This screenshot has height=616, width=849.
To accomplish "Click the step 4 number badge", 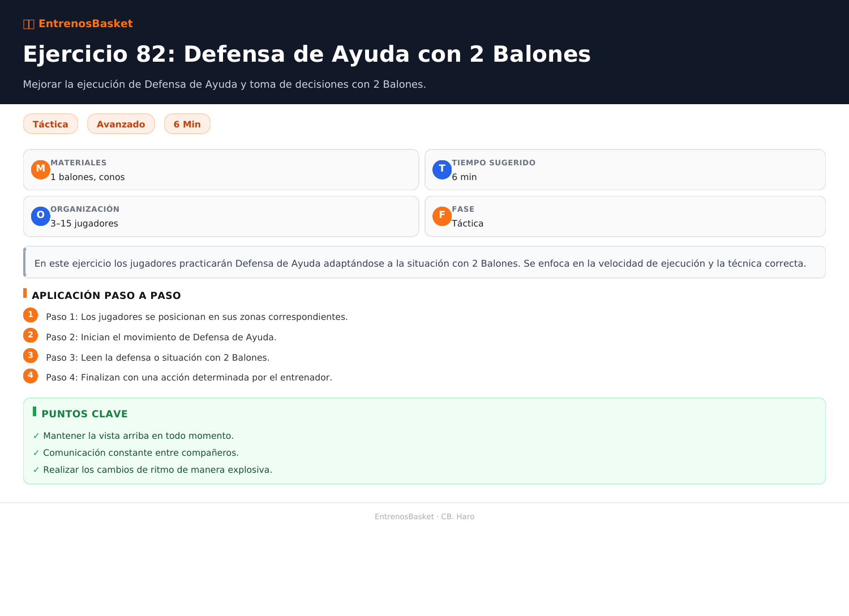I will (31, 375).
